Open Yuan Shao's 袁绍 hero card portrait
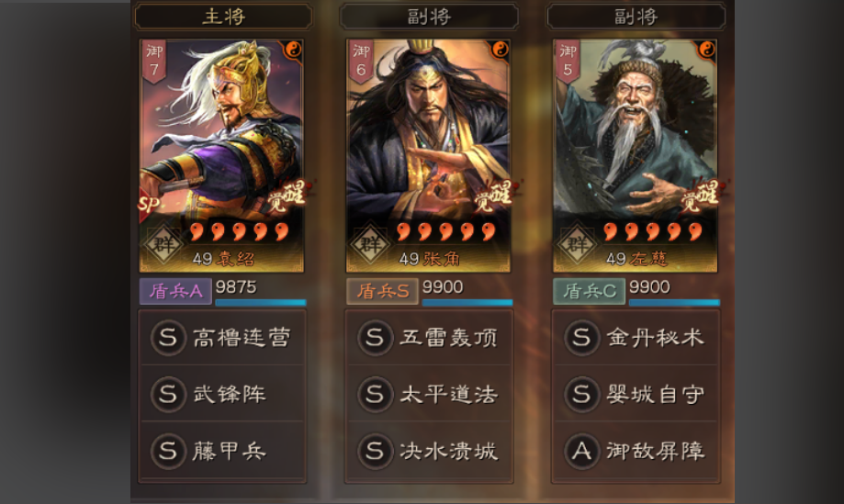Screen dimensions: 844x504 221,156
